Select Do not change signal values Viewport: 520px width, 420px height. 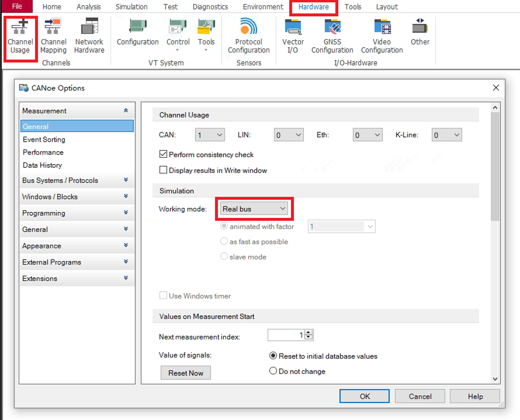[x=273, y=371]
